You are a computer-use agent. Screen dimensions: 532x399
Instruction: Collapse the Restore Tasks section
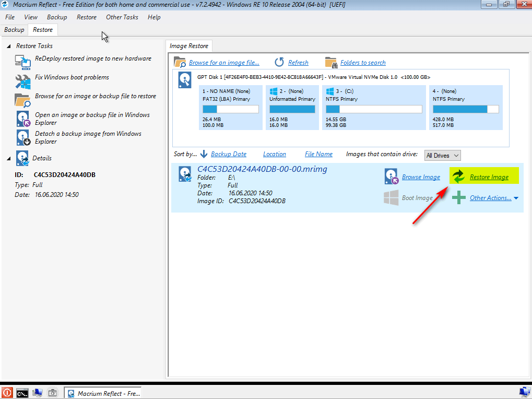coord(9,46)
